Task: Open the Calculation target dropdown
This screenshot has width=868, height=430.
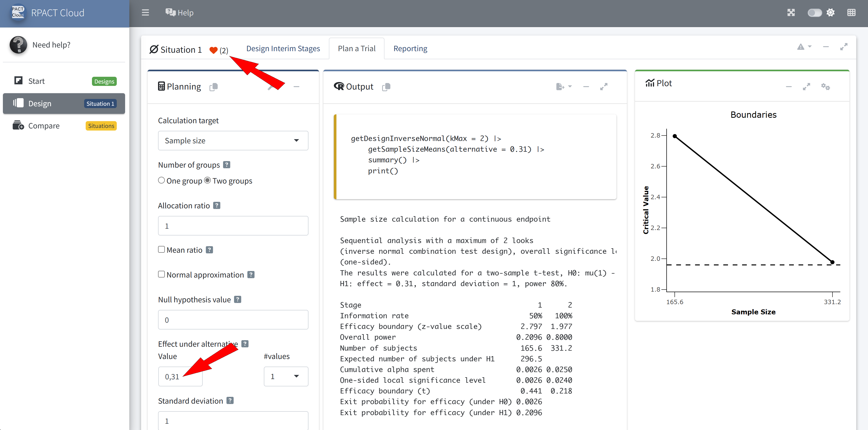Action: coord(233,141)
